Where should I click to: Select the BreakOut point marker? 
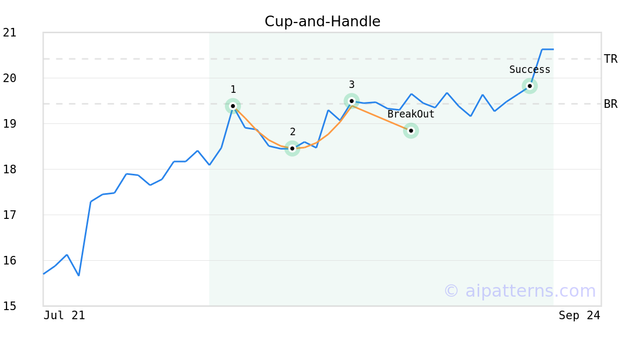[411, 130]
